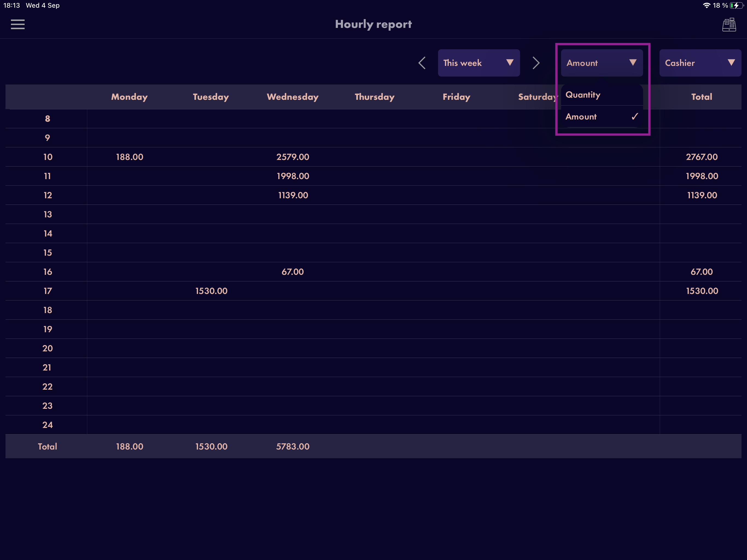This screenshot has height=560, width=747.
Task: Click the Tuesday column header
Action: [211, 97]
